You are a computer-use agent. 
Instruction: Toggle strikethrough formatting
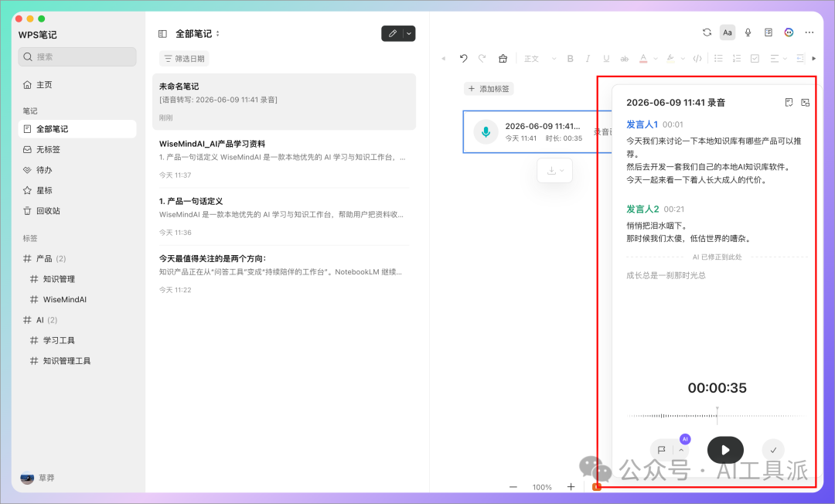click(624, 59)
